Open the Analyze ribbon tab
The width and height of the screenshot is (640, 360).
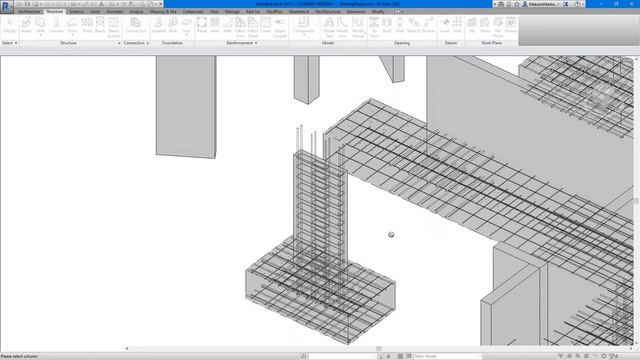pos(136,12)
